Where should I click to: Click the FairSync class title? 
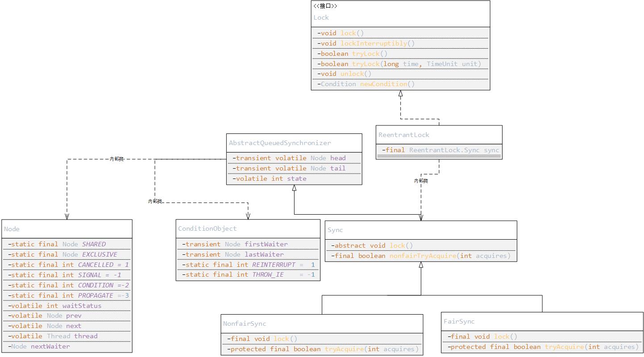(459, 321)
